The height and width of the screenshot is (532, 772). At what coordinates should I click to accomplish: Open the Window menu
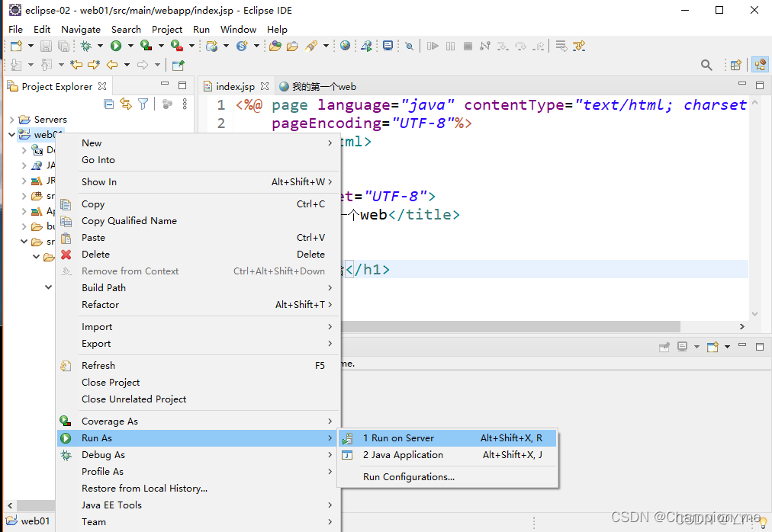238,30
